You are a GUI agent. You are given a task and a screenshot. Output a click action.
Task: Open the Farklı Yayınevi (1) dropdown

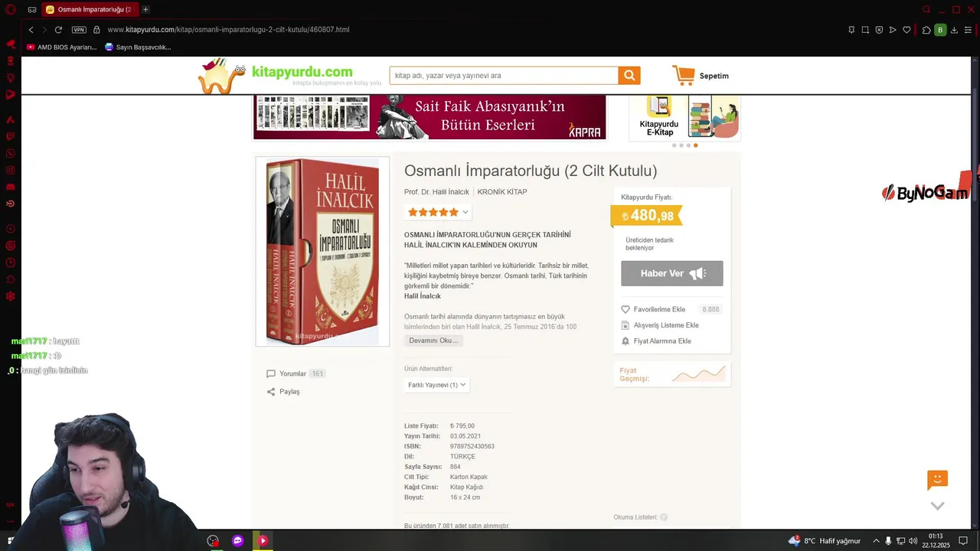click(436, 385)
